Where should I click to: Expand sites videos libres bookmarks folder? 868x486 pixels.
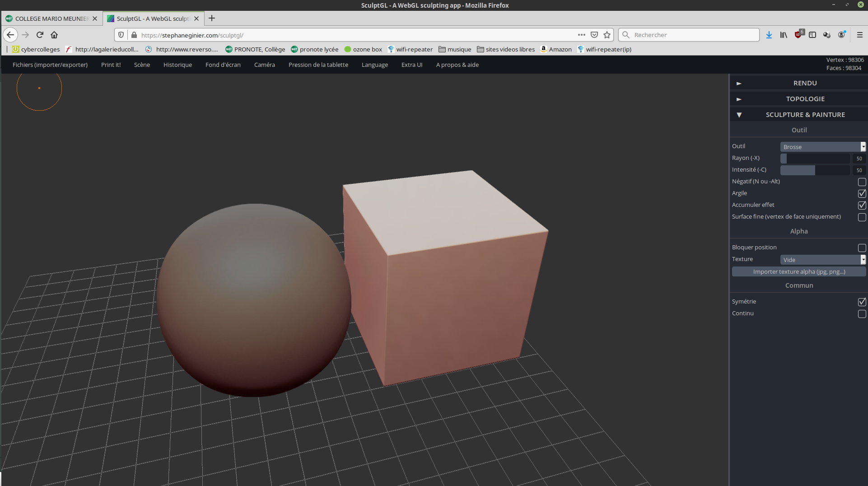point(506,49)
